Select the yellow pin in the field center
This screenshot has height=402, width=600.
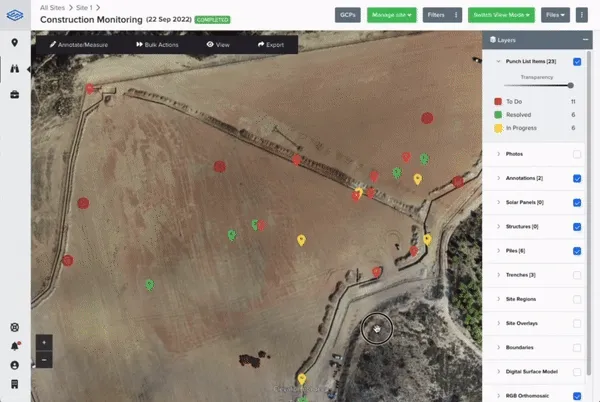(x=301, y=240)
